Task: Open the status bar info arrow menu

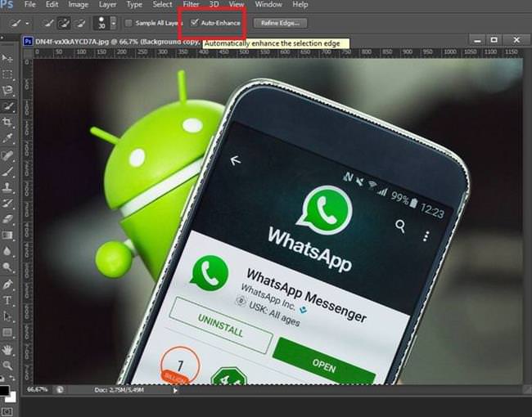Action: (x=175, y=390)
